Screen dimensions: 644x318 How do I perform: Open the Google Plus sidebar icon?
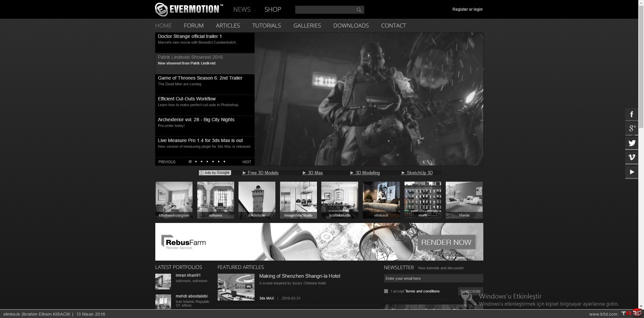coord(632,128)
